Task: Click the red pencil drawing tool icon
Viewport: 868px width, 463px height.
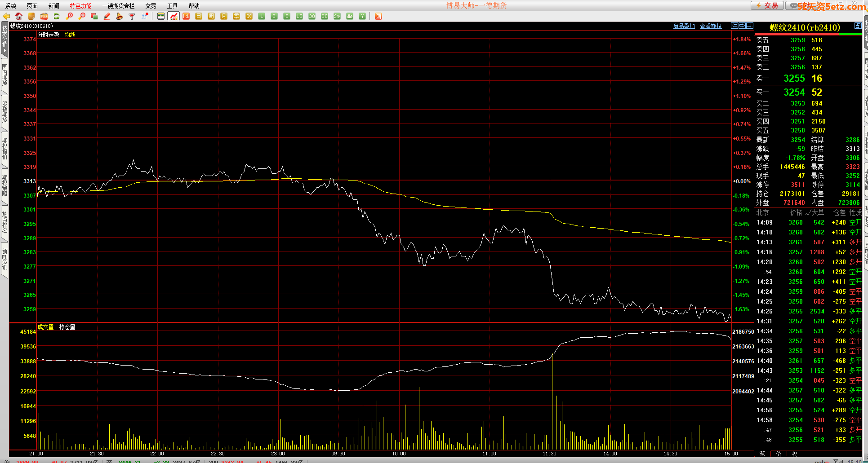Action: pos(107,16)
